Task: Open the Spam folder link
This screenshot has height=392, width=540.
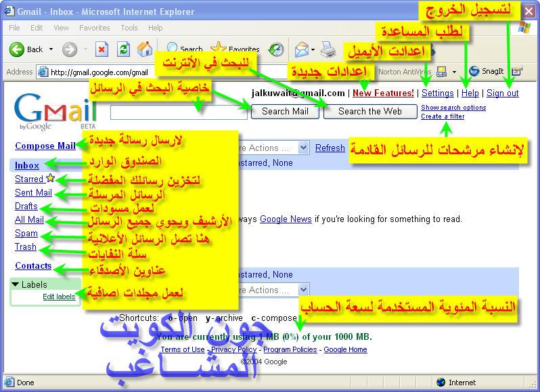Action: tap(26, 234)
